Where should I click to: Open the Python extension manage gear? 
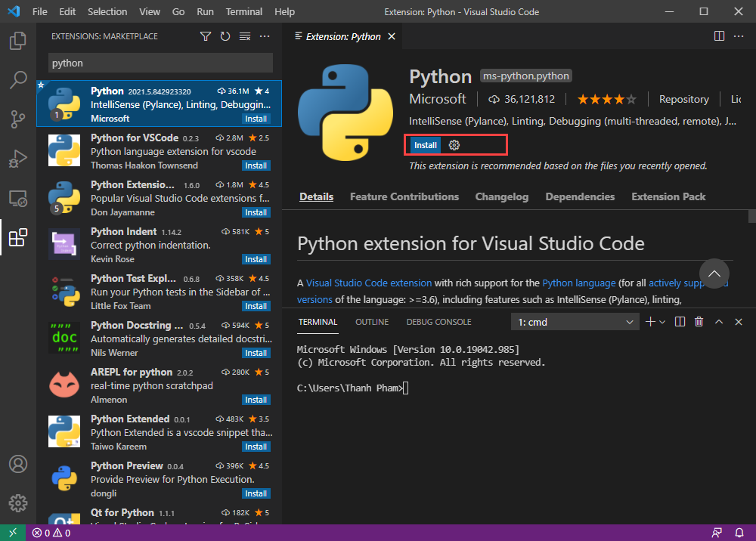pyautogui.click(x=454, y=145)
